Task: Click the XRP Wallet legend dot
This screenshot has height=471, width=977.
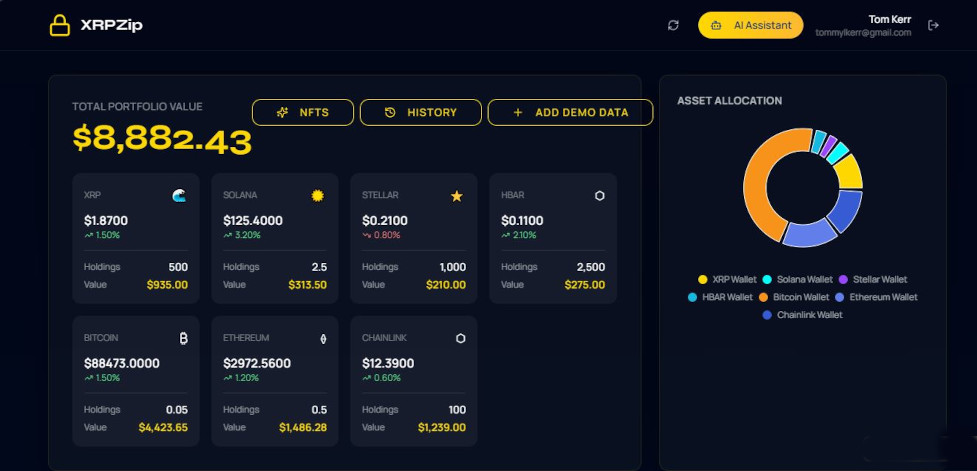Action: pyautogui.click(x=703, y=280)
